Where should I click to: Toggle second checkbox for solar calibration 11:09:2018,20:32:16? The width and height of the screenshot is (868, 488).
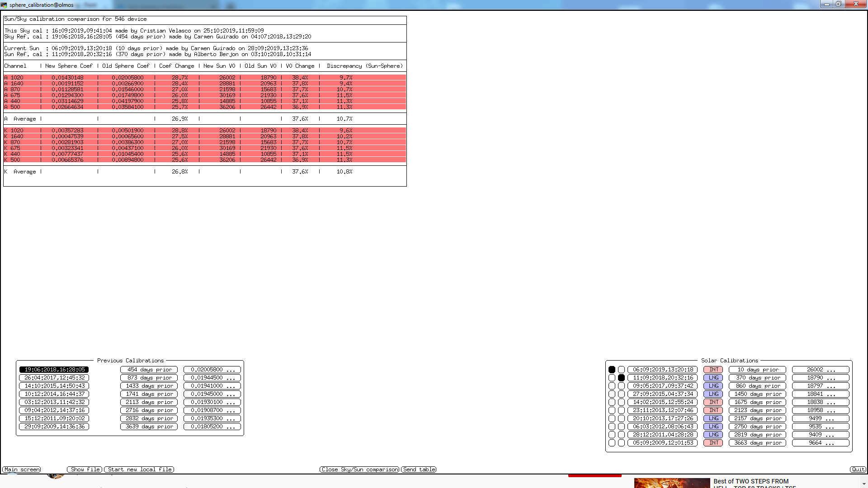[621, 378]
